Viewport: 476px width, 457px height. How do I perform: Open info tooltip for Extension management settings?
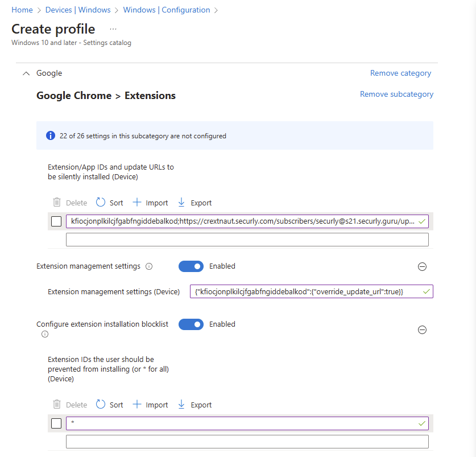tap(149, 266)
